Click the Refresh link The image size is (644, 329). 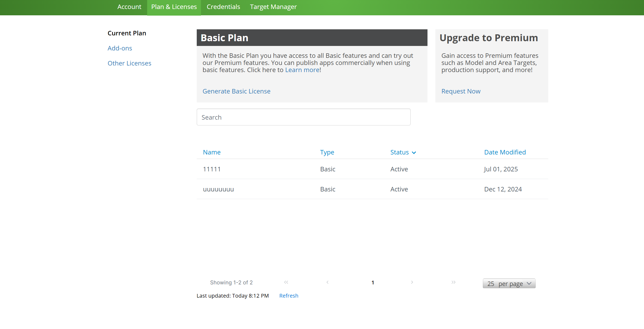289,296
